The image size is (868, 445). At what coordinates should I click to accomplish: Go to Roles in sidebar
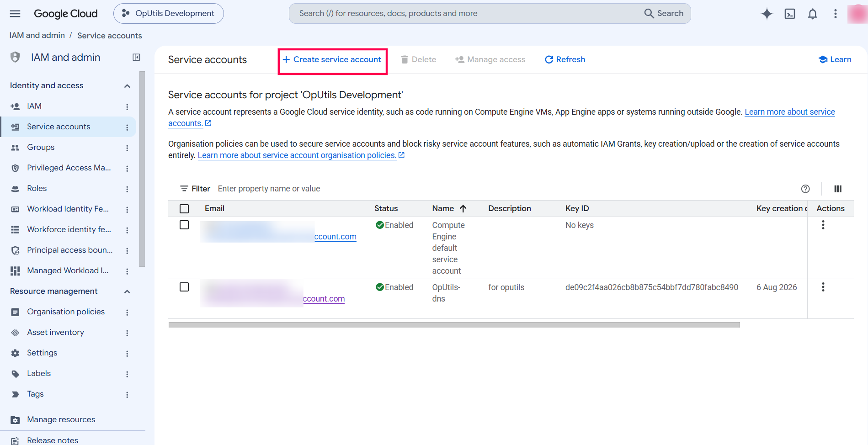tap(37, 188)
